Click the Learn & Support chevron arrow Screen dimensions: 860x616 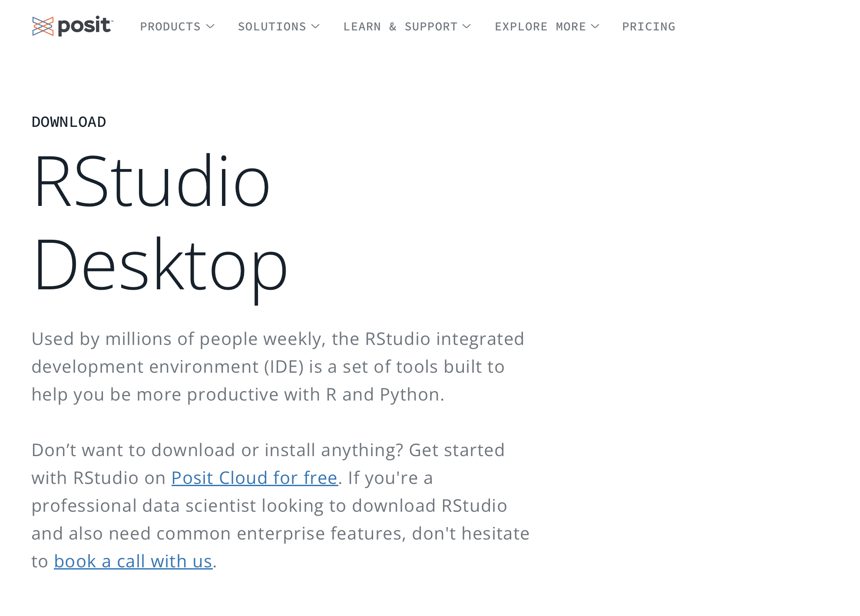[466, 26]
